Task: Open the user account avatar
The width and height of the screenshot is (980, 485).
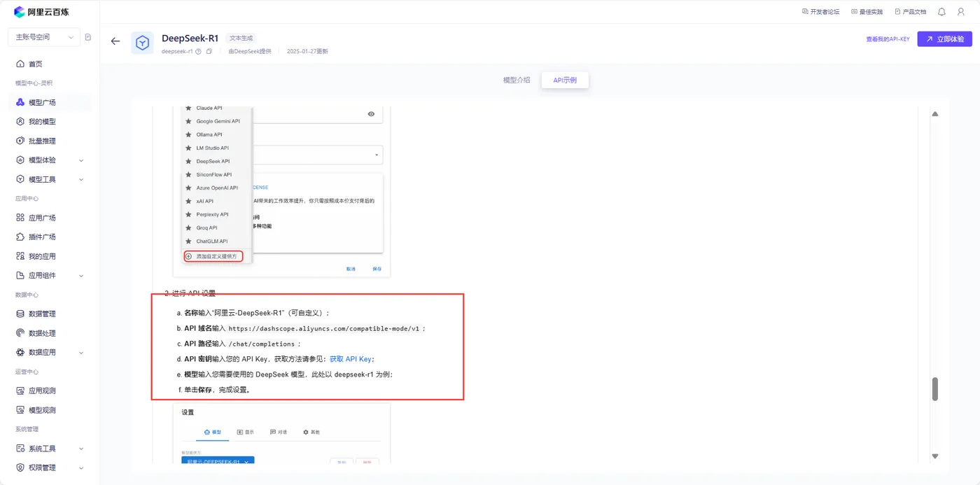Action: coord(960,12)
